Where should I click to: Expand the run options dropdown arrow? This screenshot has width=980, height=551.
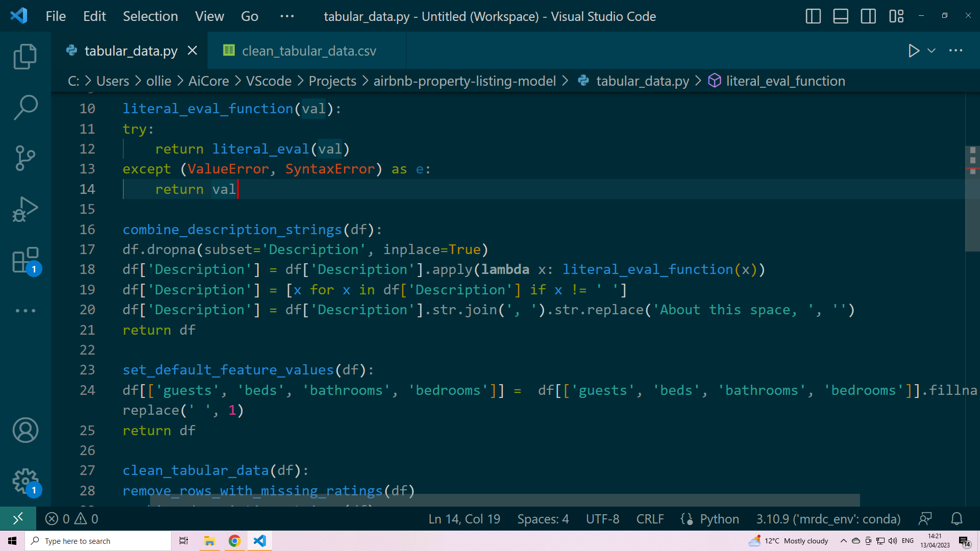click(x=932, y=51)
